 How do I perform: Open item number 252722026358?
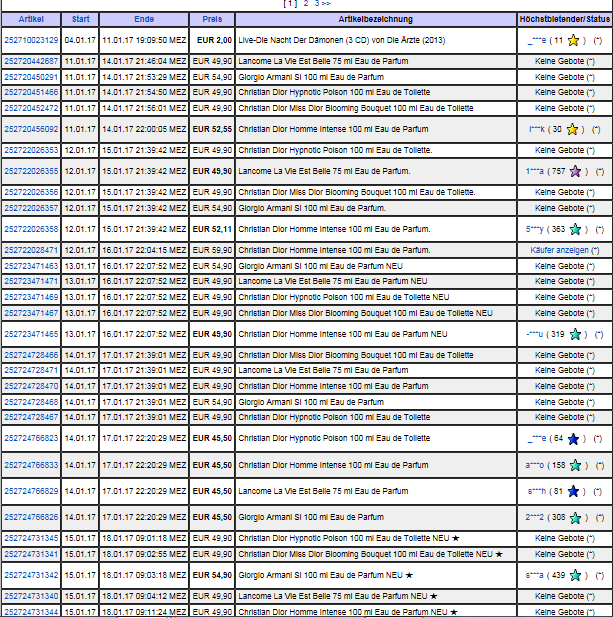point(31,229)
